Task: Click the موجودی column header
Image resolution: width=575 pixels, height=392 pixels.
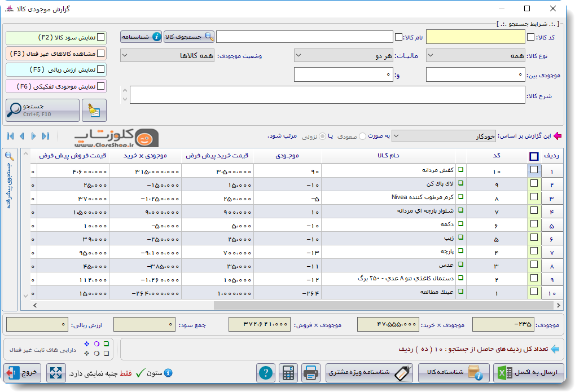Action: (287, 156)
